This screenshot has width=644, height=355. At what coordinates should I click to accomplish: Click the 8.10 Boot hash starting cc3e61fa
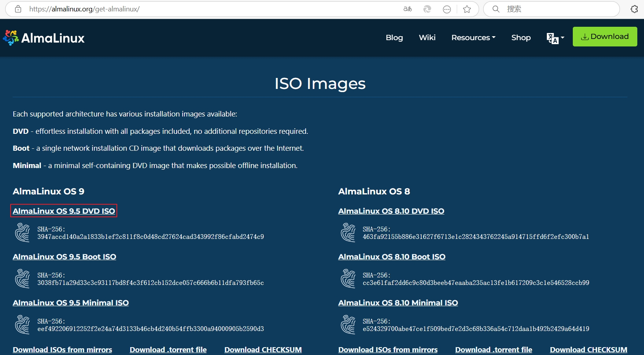pos(476,283)
